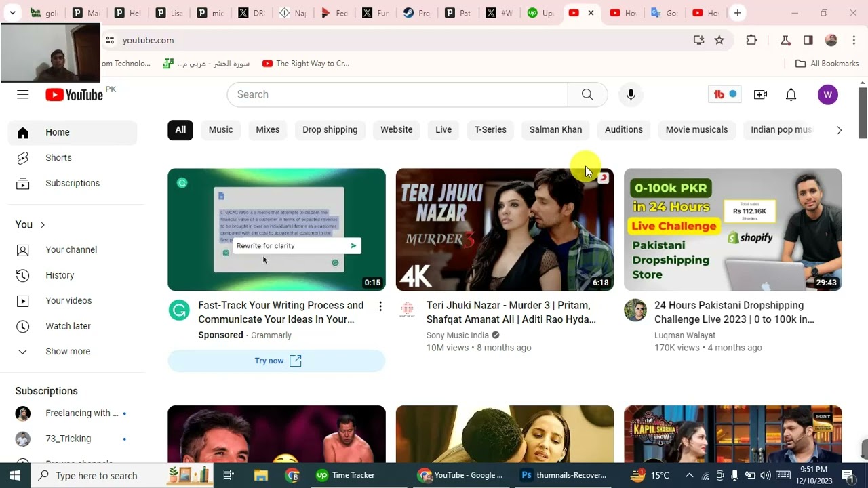Select the T-Series filter chip
The height and width of the screenshot is (488, 868).
490,130
